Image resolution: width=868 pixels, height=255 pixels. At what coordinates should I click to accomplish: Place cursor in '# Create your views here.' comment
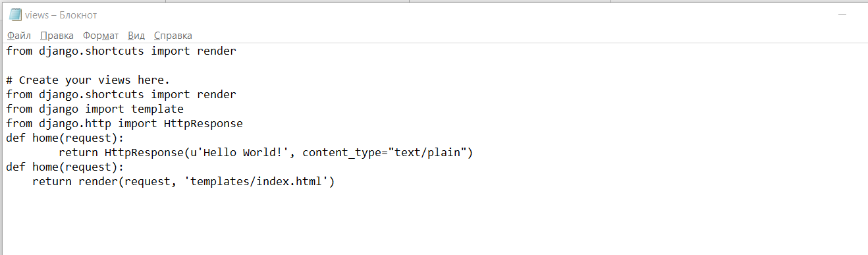click(88, 80)
